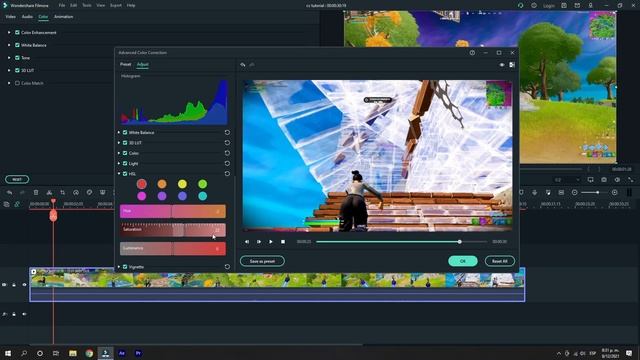
Task: Open the preview quality dropdown under the main preview
Action: [567, 180]
